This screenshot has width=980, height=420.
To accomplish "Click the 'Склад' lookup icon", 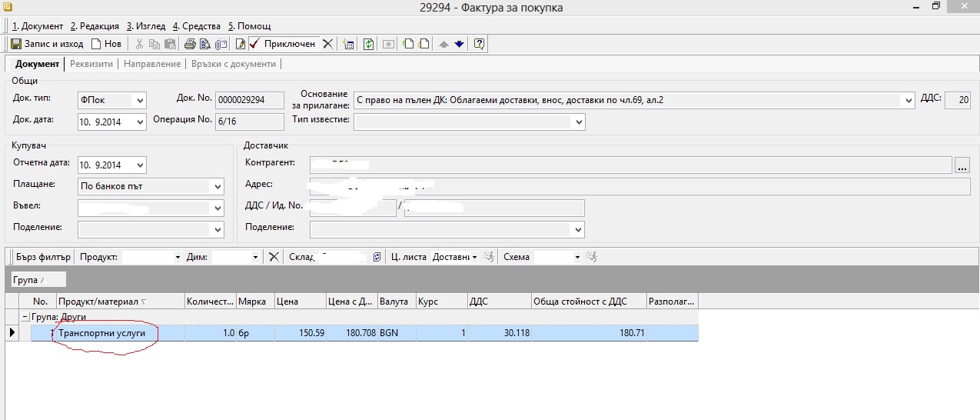I will coord(377,257).
